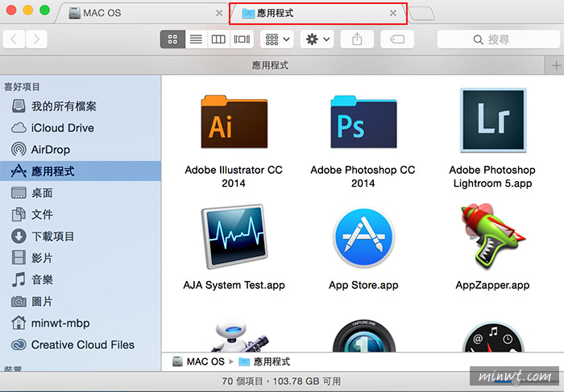Open 桌面 in the sidebar
Image resolution: width=564 pixels, height=392 pixels.
click(x=81, y=193)
